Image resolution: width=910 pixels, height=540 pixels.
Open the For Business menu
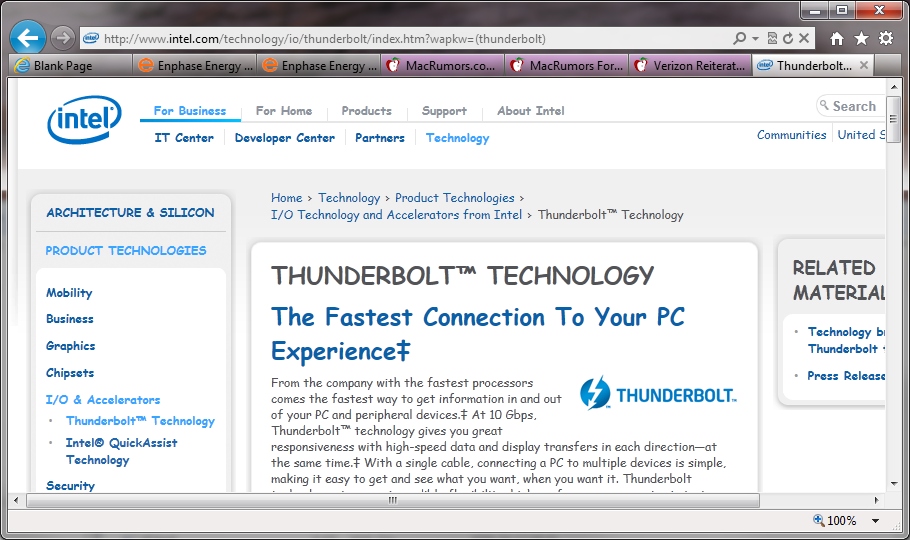click(190, 110)
